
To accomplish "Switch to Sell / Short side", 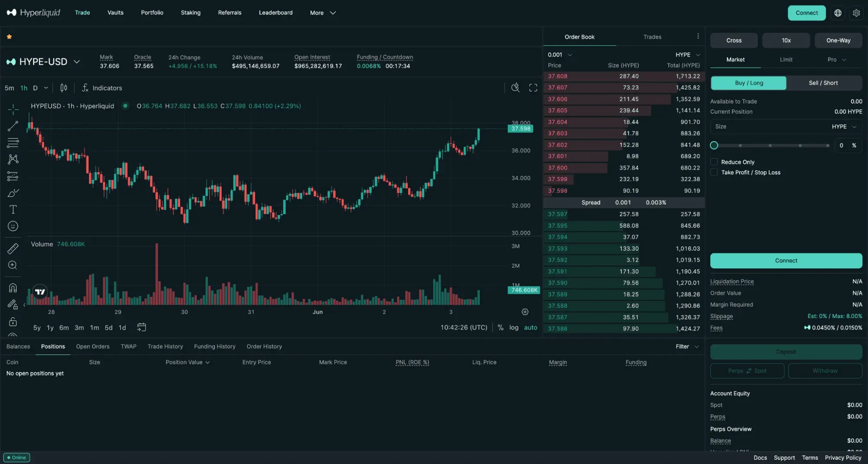I will [x=823, y=83].
